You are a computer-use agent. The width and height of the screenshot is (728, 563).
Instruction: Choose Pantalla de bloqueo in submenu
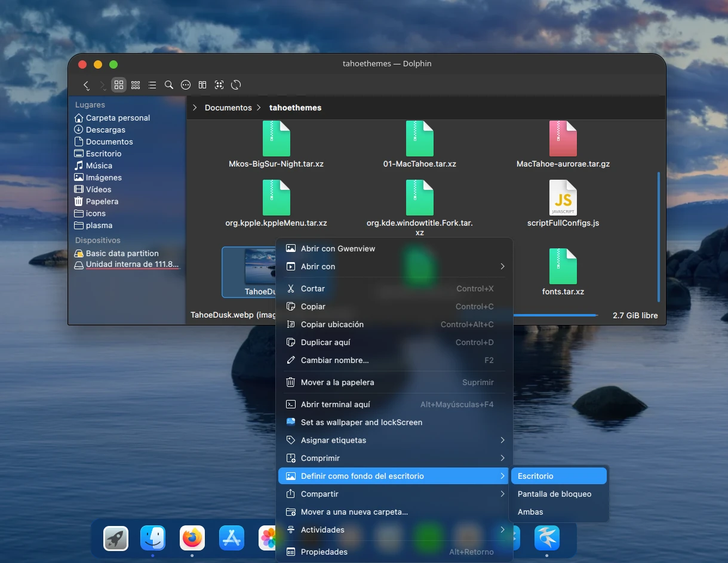click(554, 494)
